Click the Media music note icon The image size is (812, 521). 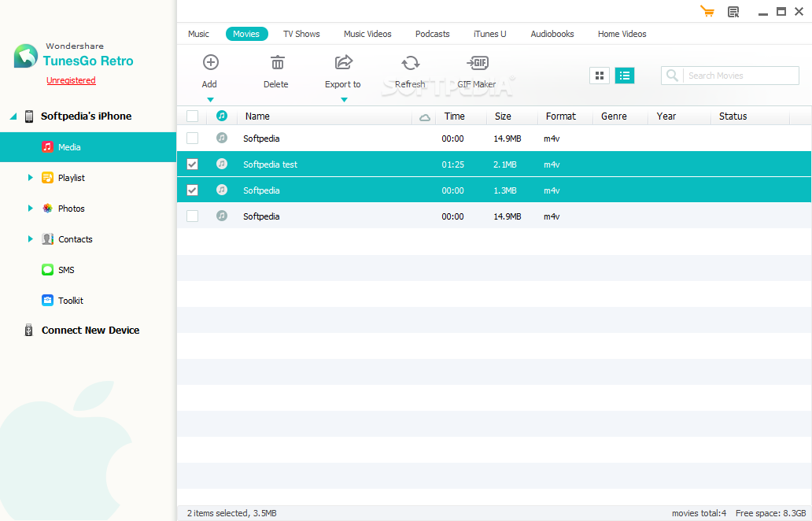pos(48,146)
